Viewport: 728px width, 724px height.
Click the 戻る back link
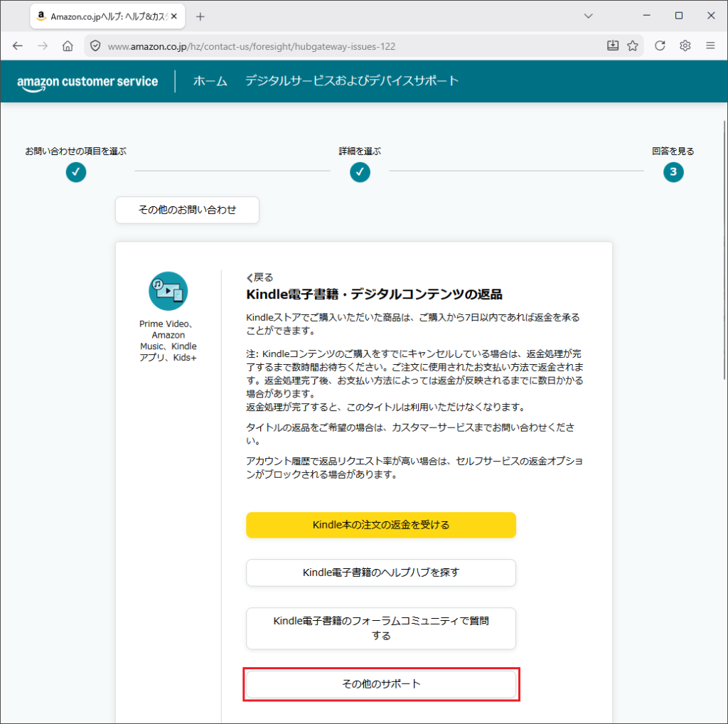(x=259, y=277)
